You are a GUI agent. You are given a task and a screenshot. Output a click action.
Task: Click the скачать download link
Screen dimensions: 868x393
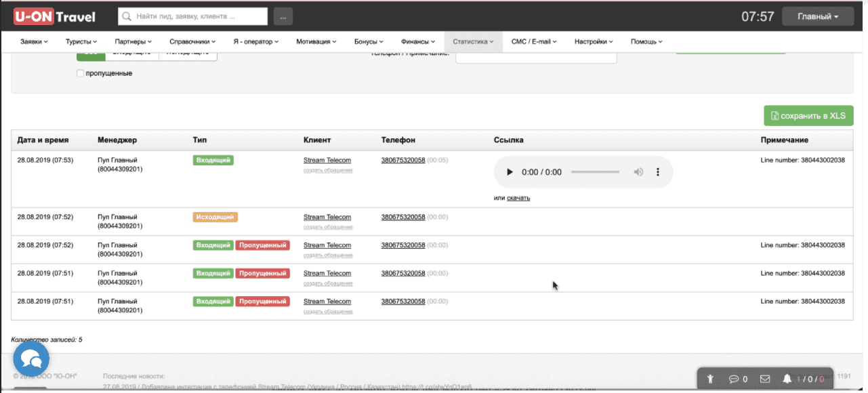518,198
